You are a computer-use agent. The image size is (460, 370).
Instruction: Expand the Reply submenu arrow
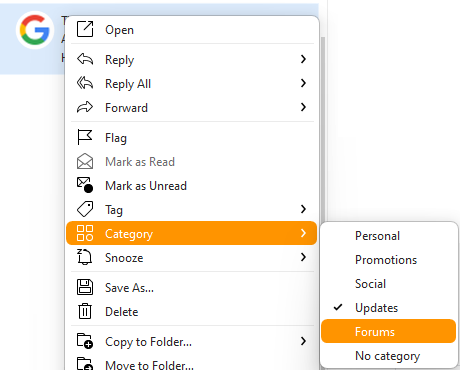pos(303,59)
